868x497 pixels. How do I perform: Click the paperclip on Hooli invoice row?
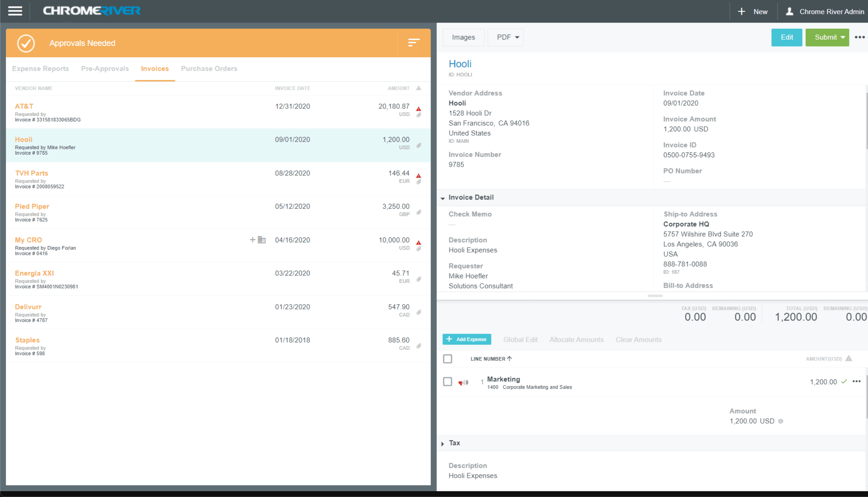click(x=419, y=145)
